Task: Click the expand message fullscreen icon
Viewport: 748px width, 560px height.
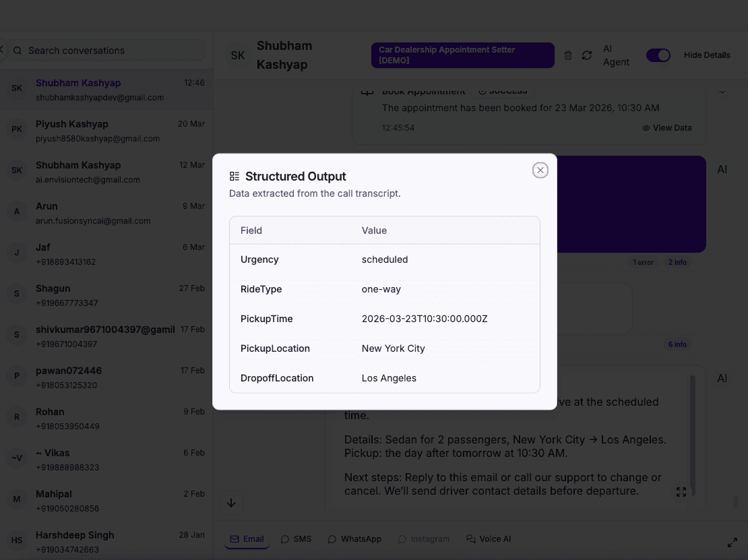Action: [681, 492]
